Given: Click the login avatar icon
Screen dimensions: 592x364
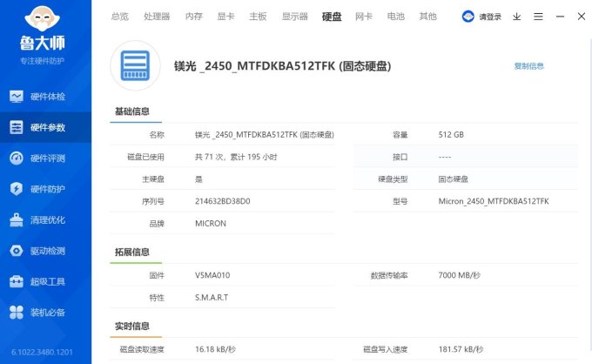Looking at the screenshot, I should 468,17.
